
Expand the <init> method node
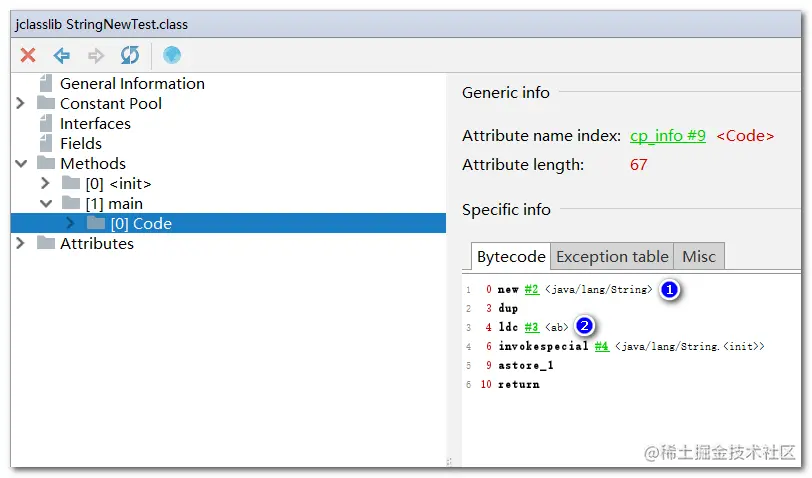[x=45, y=184]
